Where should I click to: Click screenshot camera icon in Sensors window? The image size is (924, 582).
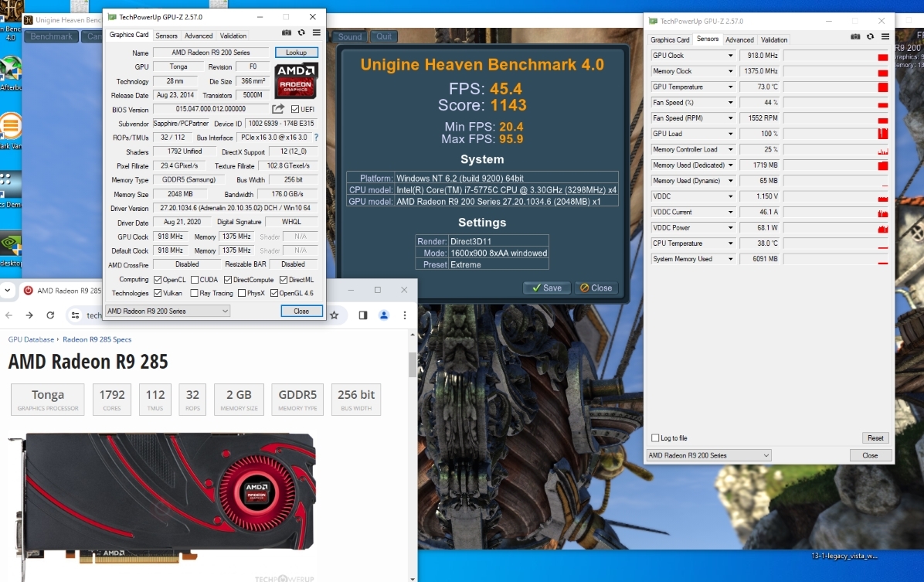(855, 36)
